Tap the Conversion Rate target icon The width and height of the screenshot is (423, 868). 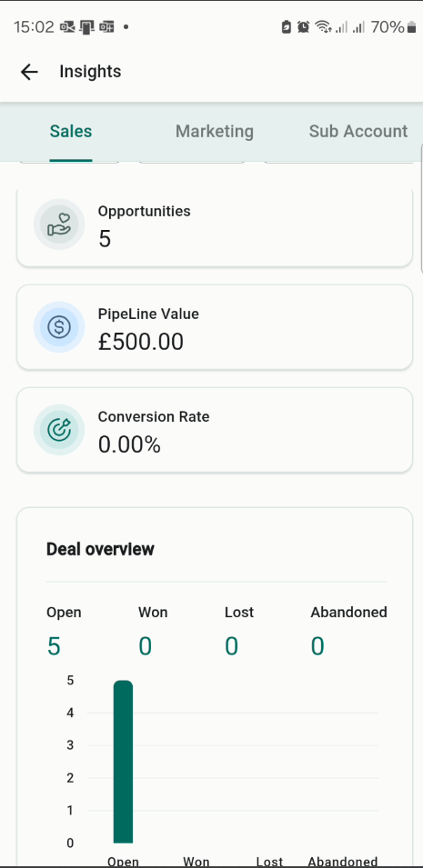(x=59, y=430)
